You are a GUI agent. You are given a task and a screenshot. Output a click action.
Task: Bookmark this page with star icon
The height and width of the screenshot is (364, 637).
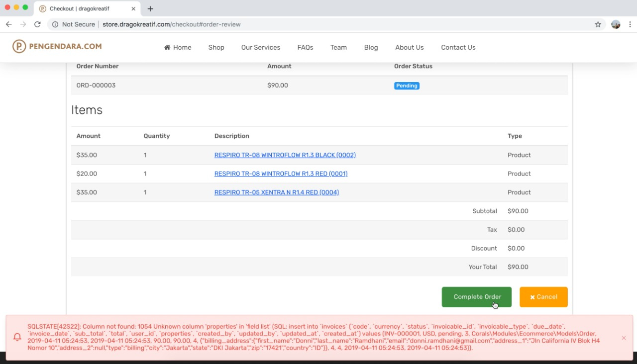(598, 24)
